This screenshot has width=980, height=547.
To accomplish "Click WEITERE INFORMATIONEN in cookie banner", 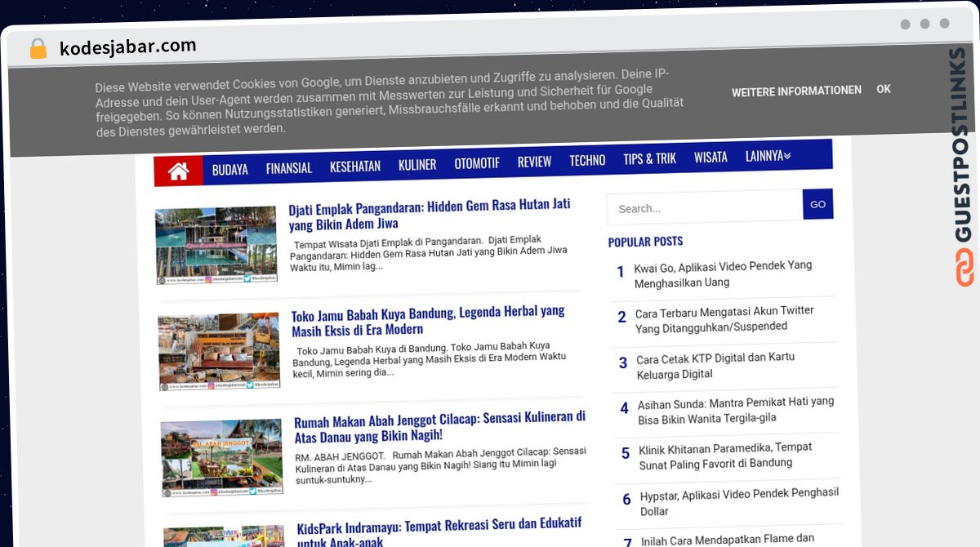I will coord(796,91).
